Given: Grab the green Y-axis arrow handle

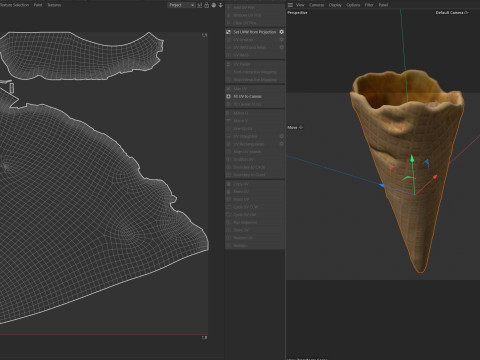Looking at the screenshot, I should pos(412,158).
